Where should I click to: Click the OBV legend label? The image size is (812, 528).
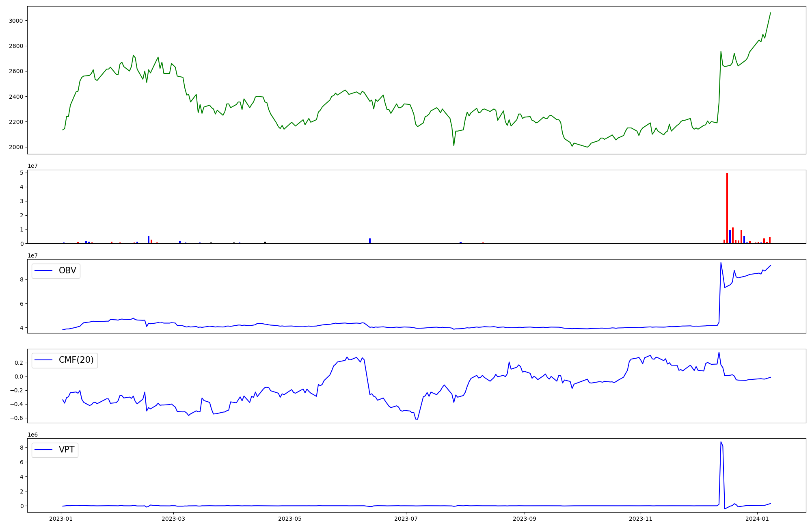pyautogui.click(x=67, y=270)
